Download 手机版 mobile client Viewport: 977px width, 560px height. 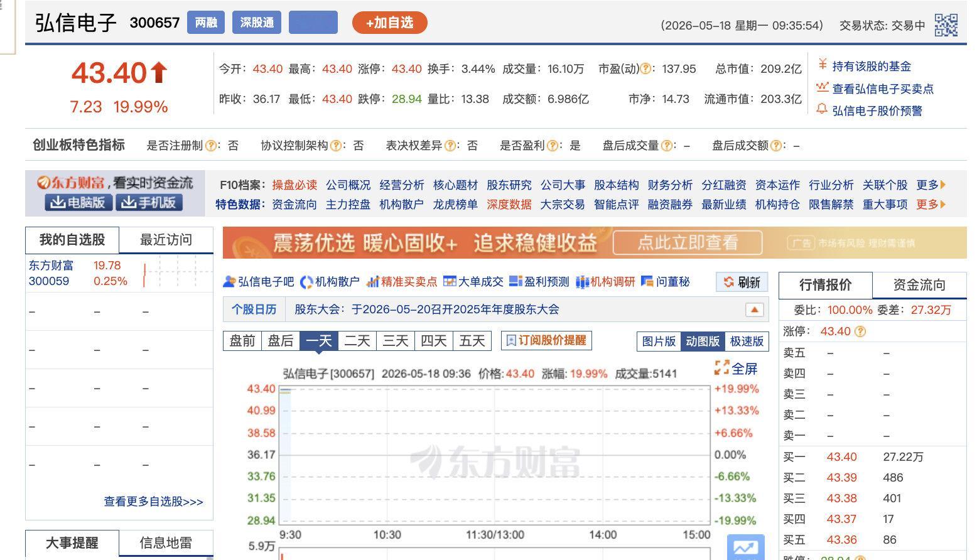[x=149, y=203]
